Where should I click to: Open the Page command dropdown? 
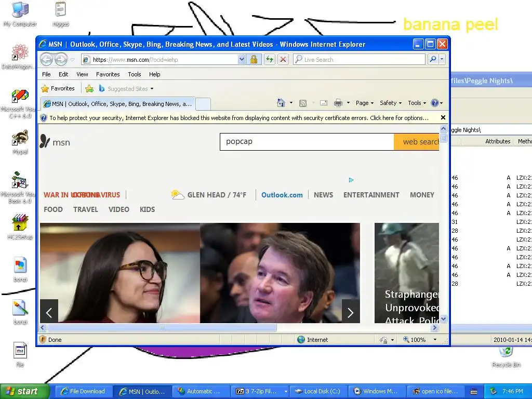coord(364,103)
